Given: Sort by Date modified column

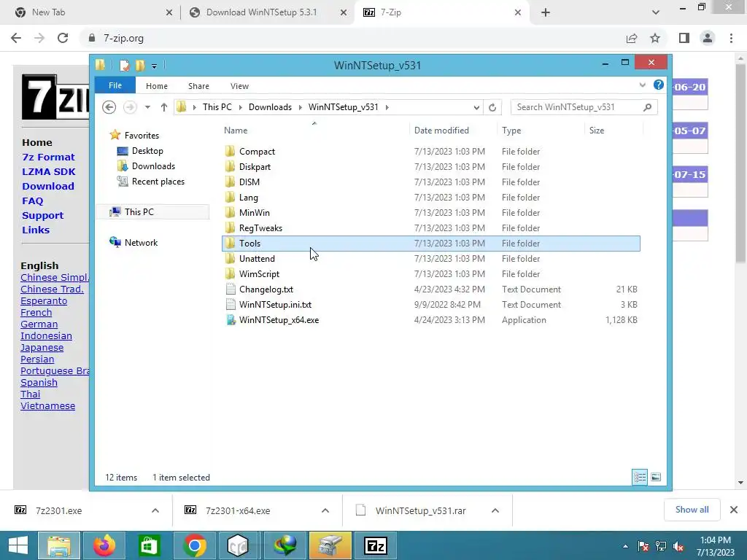Looking at the screenshot, I should (441, 131).
